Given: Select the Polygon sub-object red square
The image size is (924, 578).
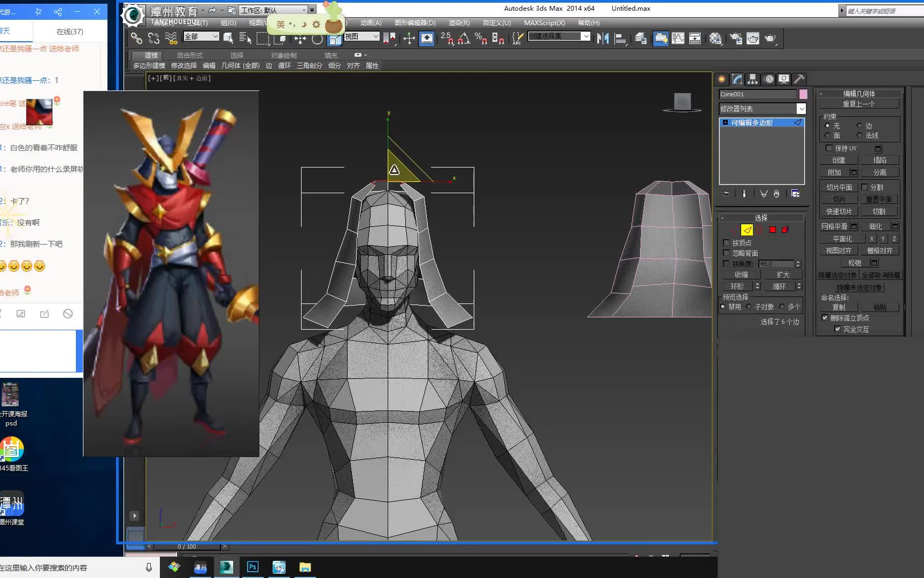Looking at the screenshot, I should coord(773,230).
